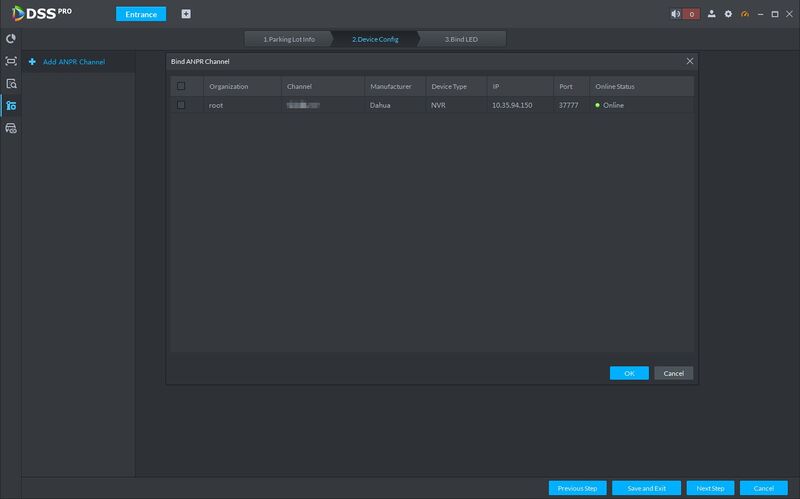Open the first sidebar overview pie icon

point(11,39)
